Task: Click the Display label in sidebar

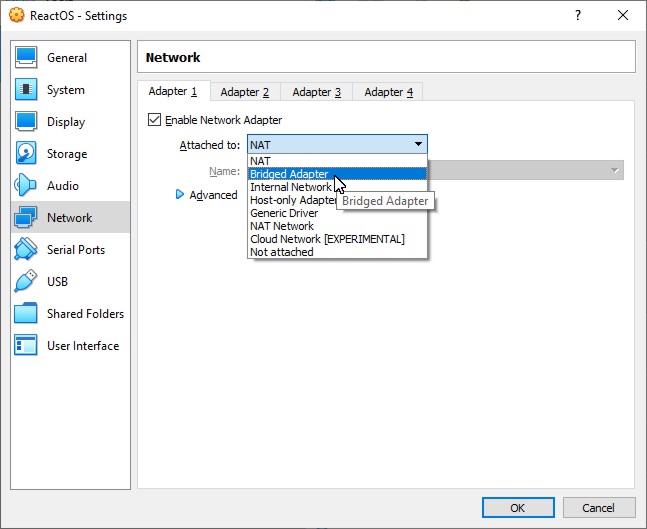Action: [x=66, y=122]
